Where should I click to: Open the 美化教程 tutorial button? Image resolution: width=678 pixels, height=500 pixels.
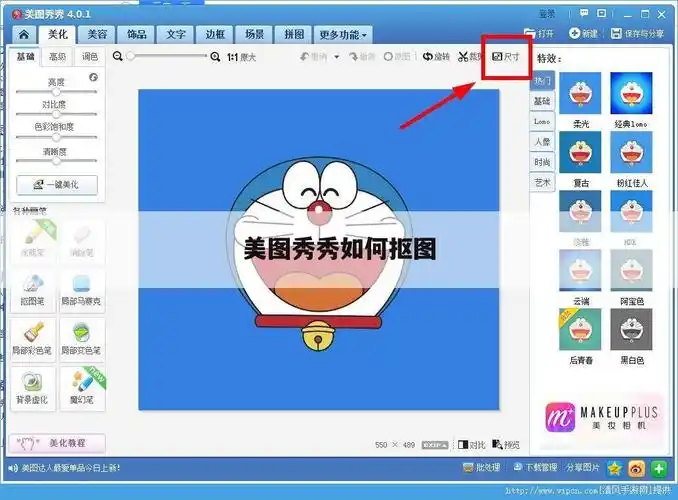(57, 443)
